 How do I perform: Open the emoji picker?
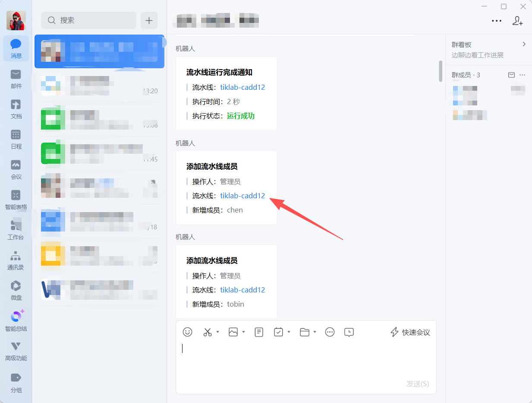pos(187,332)
